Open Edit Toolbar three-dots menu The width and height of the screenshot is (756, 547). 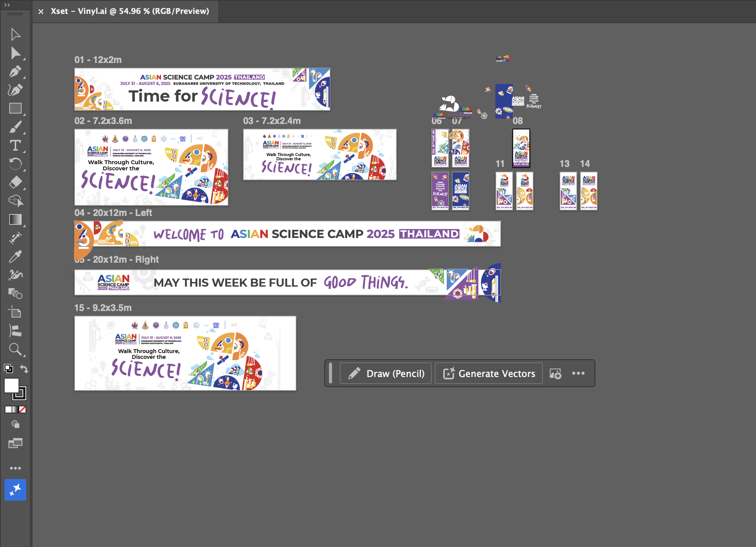point(15,468)
